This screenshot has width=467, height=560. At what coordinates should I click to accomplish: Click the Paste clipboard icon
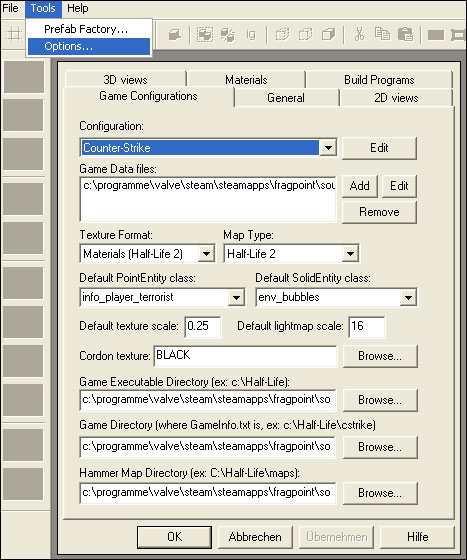click(405, 35)
